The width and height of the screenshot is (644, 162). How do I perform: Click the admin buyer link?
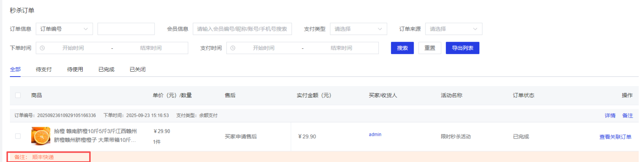pyautogui.click(x=375, y=134)
